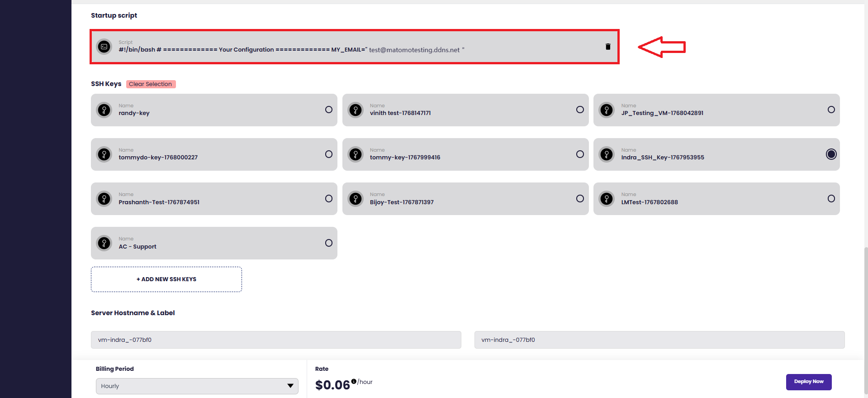Select the randy-key radio button
Image resolution: width=868 pixels, height=398 pixels.
click(x=329, y=110)
